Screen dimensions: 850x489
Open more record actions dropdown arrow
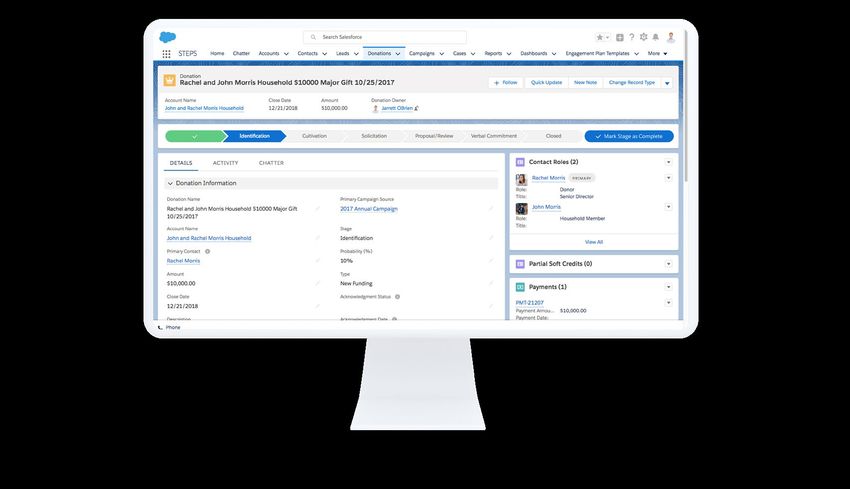tap(667, 83)
